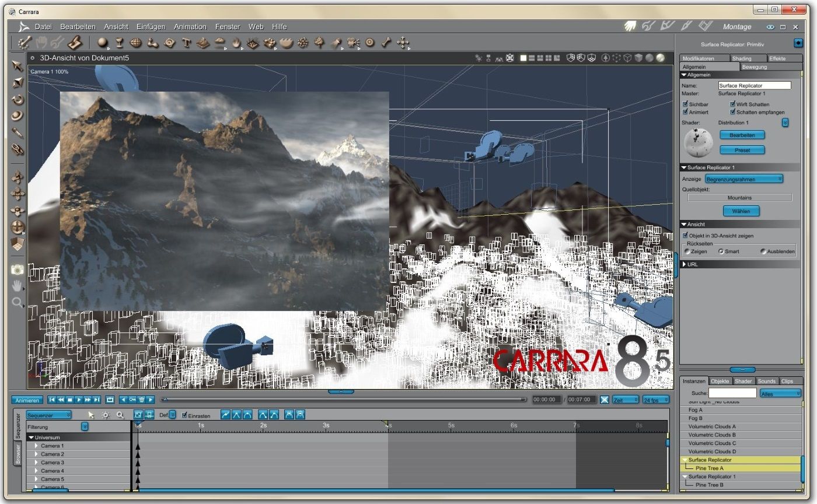Uncheck Wirft Schatten
This screenshot has width=817, height=504.
tap(733, 104)
